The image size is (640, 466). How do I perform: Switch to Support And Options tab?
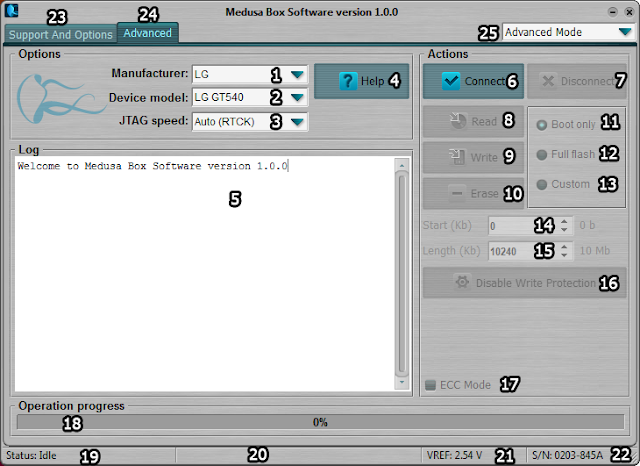pos(60,35)
